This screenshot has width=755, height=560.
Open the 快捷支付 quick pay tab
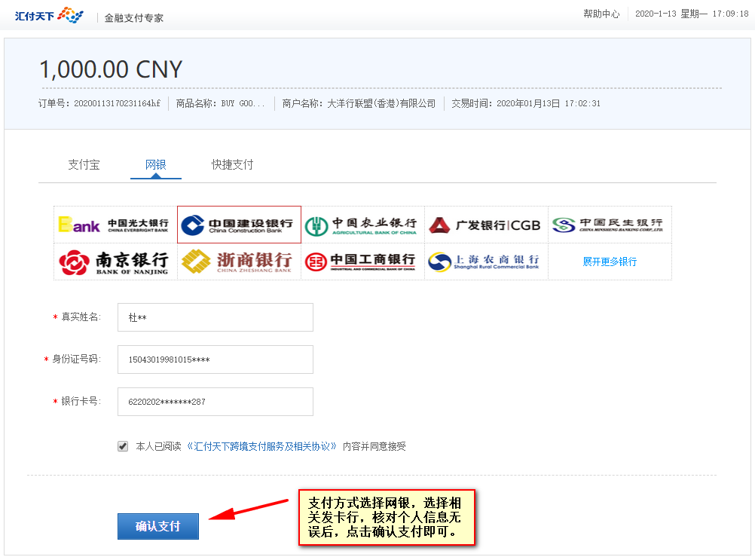(x=232, y=164)
